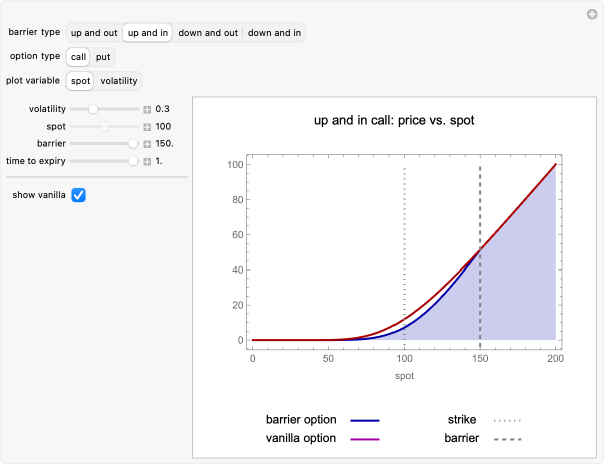Viewport: 604px width, 465px height.
Task: Expand volatility slider controls with plus icon
Action: coord(147,109)
